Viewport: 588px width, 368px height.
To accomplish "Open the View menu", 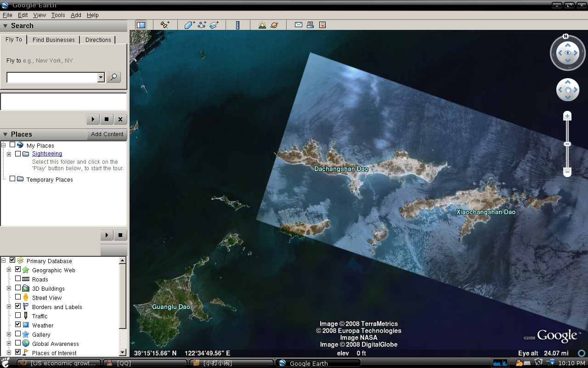I will [x=40, y=15].
